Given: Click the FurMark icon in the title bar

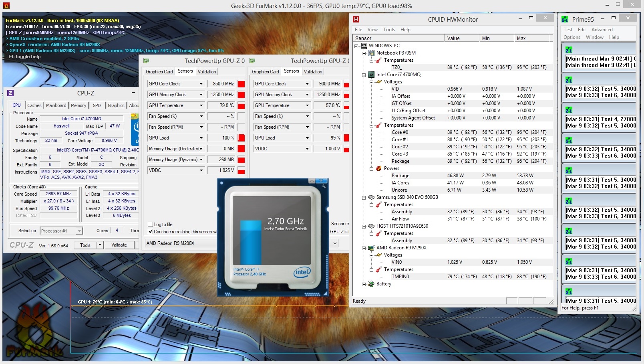Looking at the screenshot, I should [6, 6].
